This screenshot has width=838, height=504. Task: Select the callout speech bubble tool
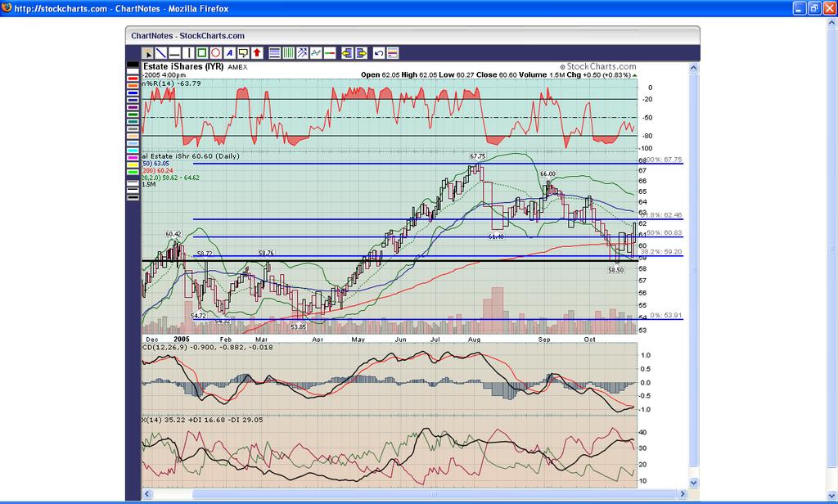(x=243, y=53)
